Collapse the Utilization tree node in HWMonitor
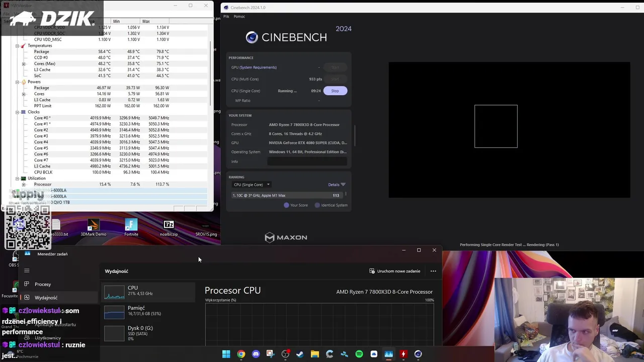This screenshot has height=362, width=644. pos(17,178)
